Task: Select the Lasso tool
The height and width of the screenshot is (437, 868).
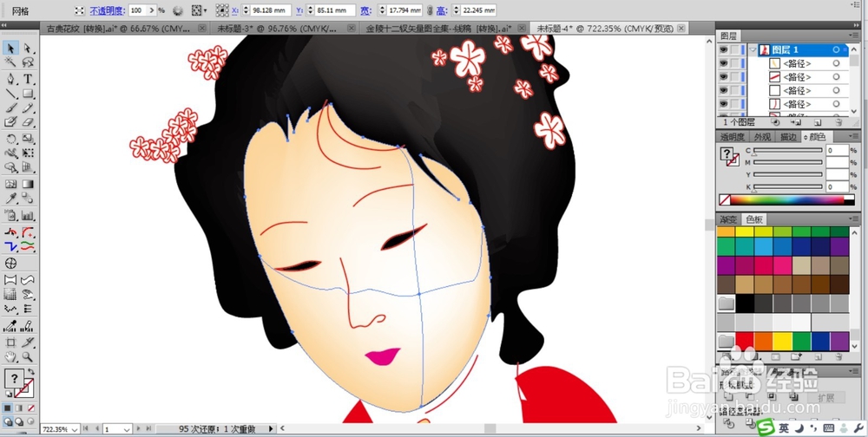Action: point(28,63)
